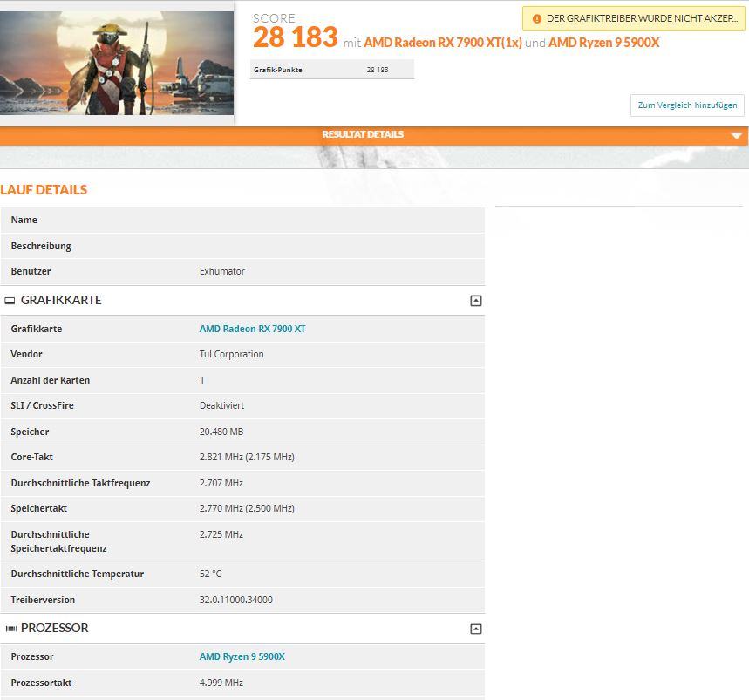The width and height of the screenshot is (749, 700).
Task: Click the average memory clock value 2.725 MHz
Action: point(221,534)
